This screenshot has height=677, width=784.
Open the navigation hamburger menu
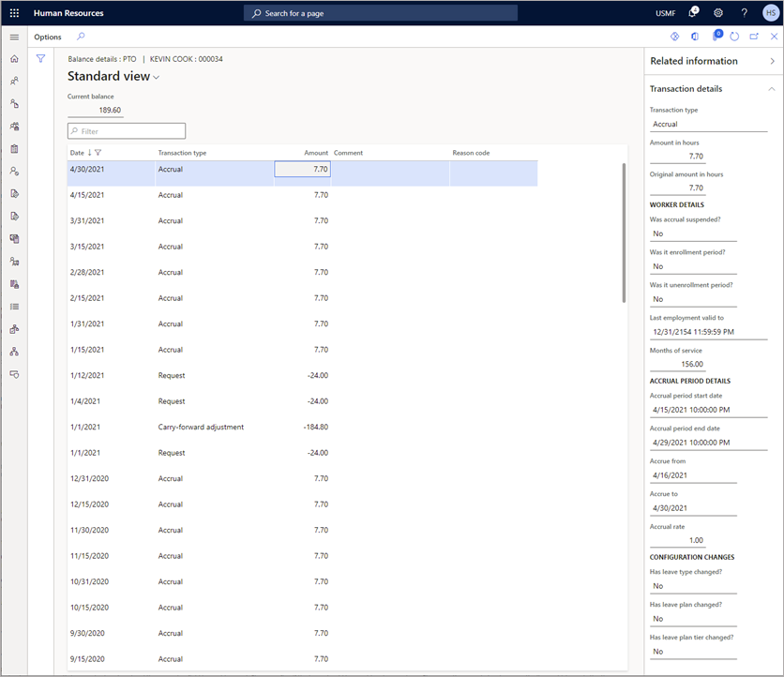click(13, 37)
